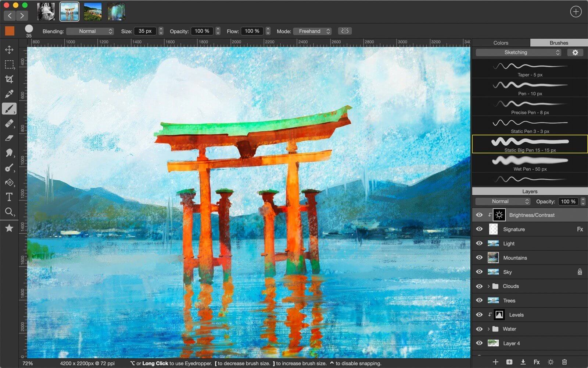Viewport: 588px width, 368px height.
Task: Activate the Zoom magnifier tool
Action: (9, 212)
